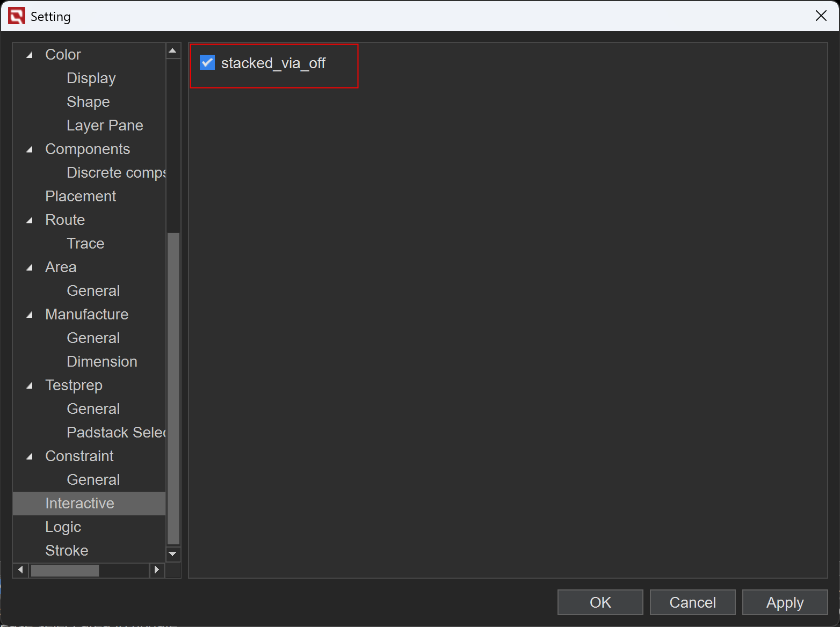Cancel the Setting dialog
Viewport: 840px width, 627px height.
point(692,602)
